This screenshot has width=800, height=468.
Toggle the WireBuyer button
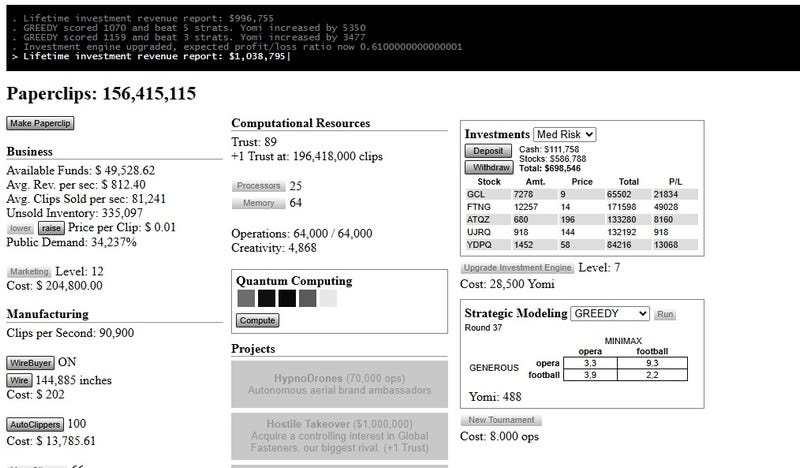coord(31,363)
